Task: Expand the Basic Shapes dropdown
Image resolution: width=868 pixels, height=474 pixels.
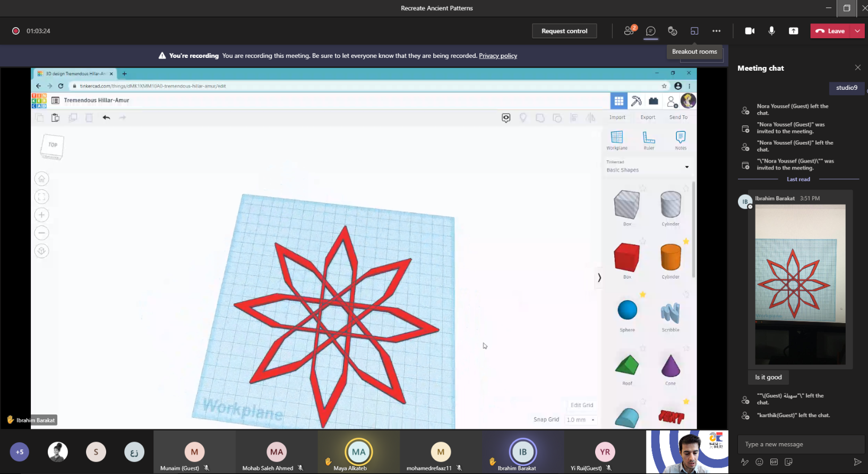Action: click(x=648, y=167)
